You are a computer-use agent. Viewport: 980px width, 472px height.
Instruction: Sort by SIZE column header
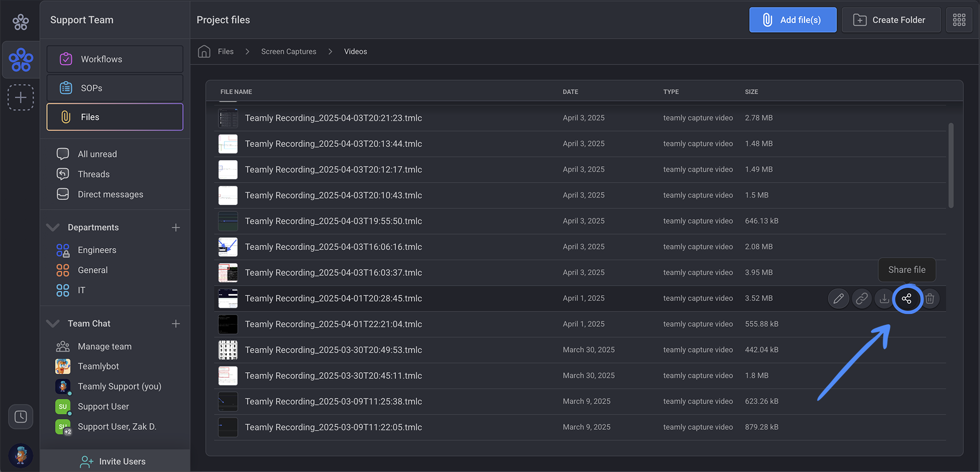[x=752, y=92]
